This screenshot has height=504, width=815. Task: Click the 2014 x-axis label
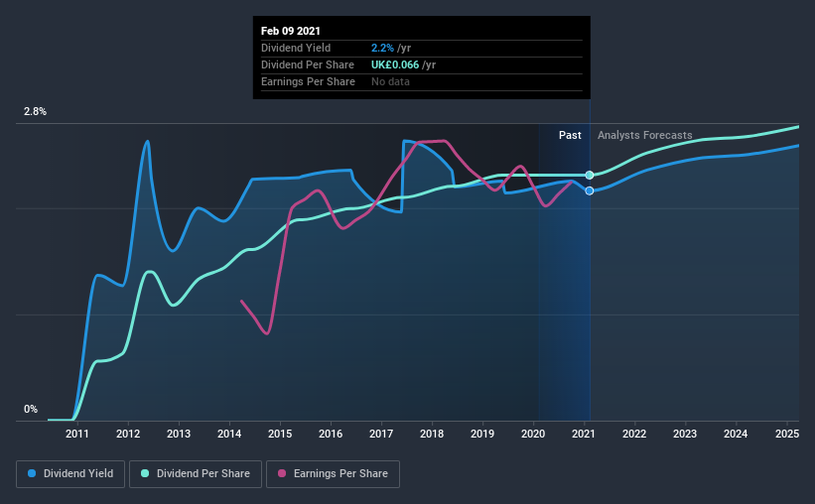tap(229, 434)
